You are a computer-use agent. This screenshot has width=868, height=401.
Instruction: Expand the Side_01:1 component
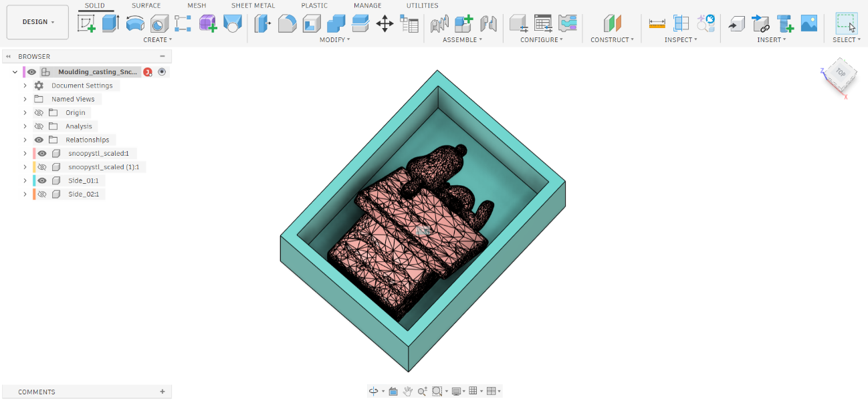click(25, 180)
